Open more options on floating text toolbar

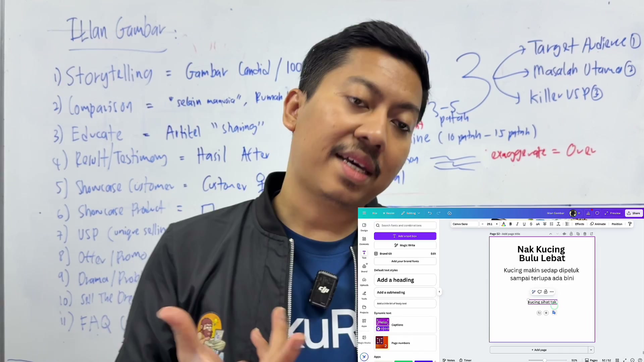click(x=552, y=292)
